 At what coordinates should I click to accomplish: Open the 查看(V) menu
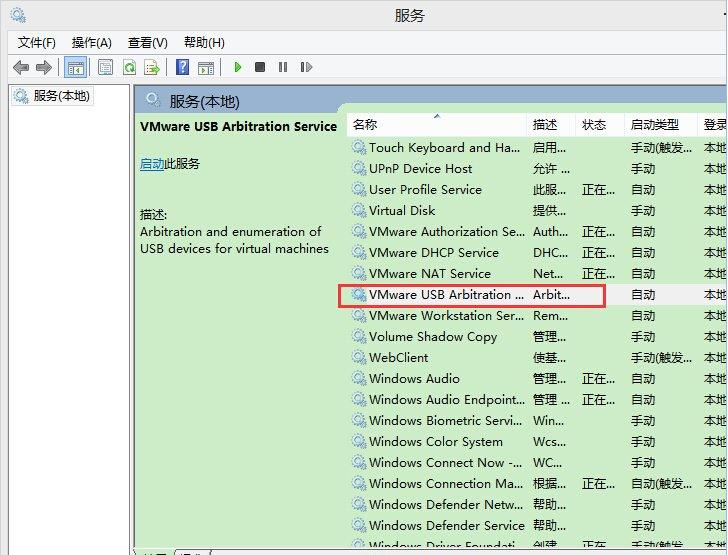(147, 42)
